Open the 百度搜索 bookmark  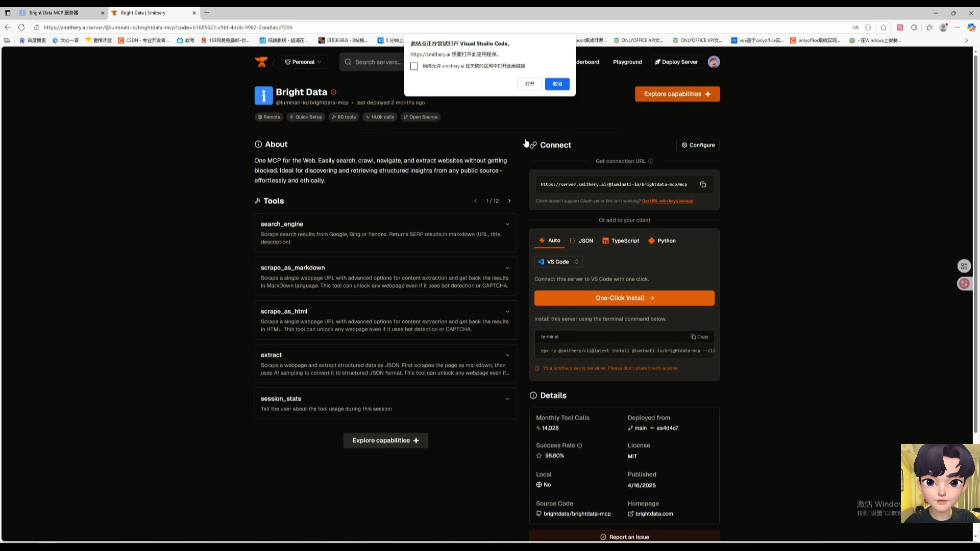point(33,40)
